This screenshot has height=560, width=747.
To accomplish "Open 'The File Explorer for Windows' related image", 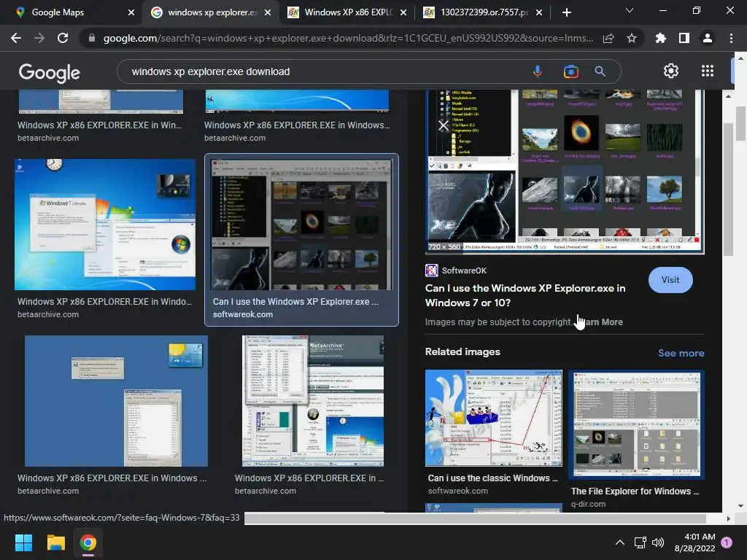I will [636, 425].
